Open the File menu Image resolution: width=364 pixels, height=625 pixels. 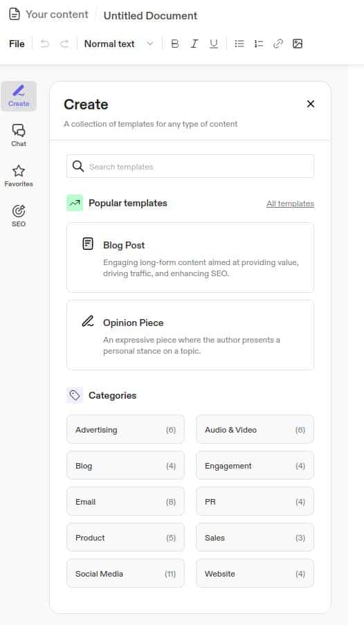coord(17,44)
